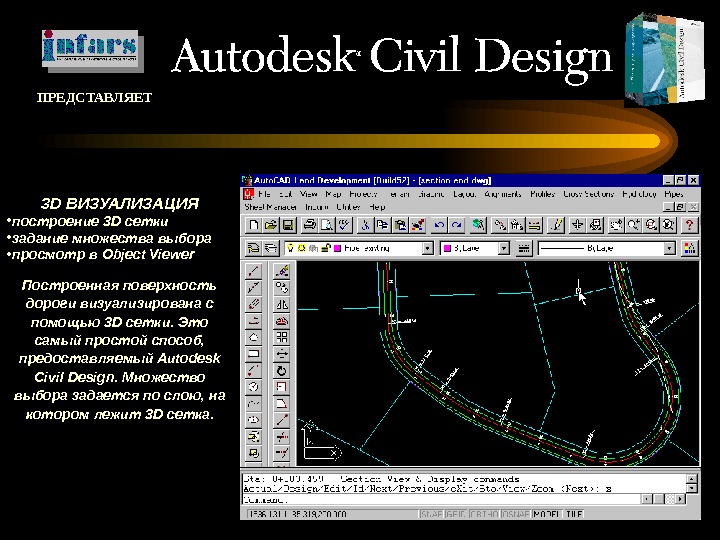Screen dimensions: 720x540
Task: Toggle MODEL space in the status bar
Action: point(547,514)
